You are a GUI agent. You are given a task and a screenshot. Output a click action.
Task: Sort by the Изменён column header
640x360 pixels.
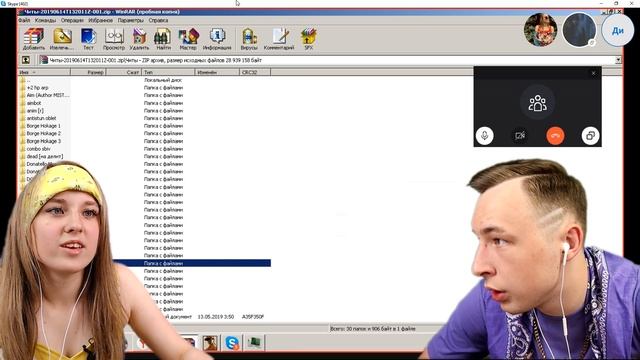(x=217, y=72)
